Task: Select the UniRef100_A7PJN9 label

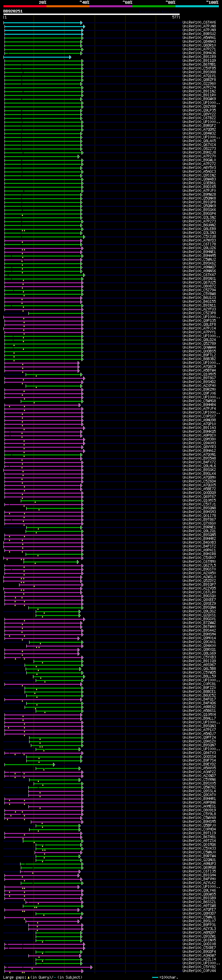Action: pyautogui.click(x=199, y=30)
